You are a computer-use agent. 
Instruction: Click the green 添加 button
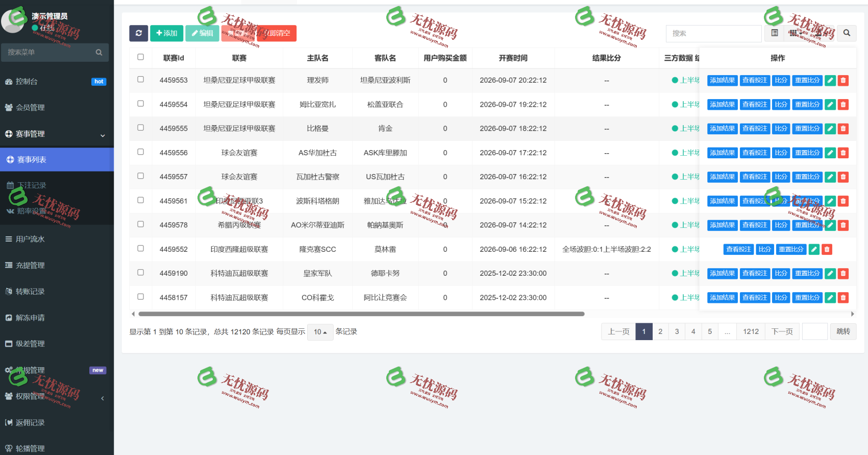click(167, 33)
